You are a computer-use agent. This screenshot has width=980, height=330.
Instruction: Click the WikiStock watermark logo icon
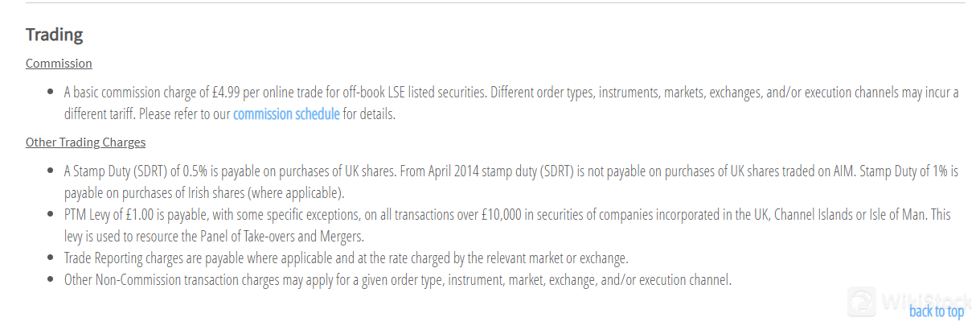pos(862,302)
